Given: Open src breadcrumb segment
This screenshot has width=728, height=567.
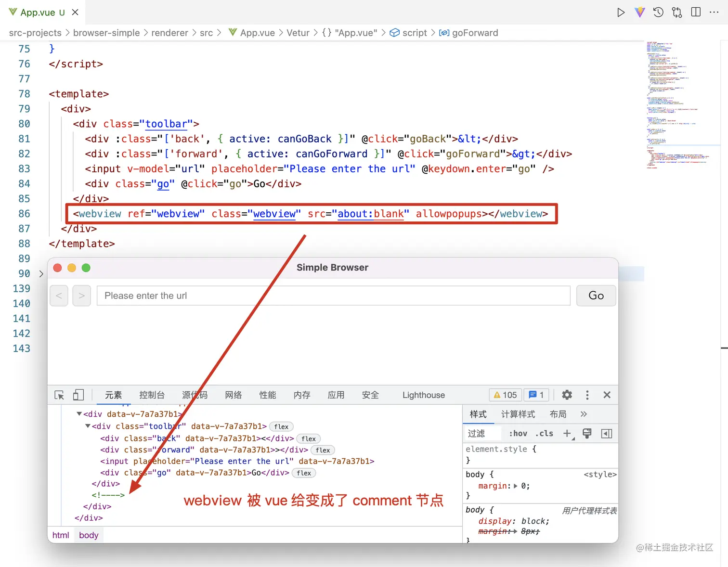Looking at the screenshot, I should point(206,33).
